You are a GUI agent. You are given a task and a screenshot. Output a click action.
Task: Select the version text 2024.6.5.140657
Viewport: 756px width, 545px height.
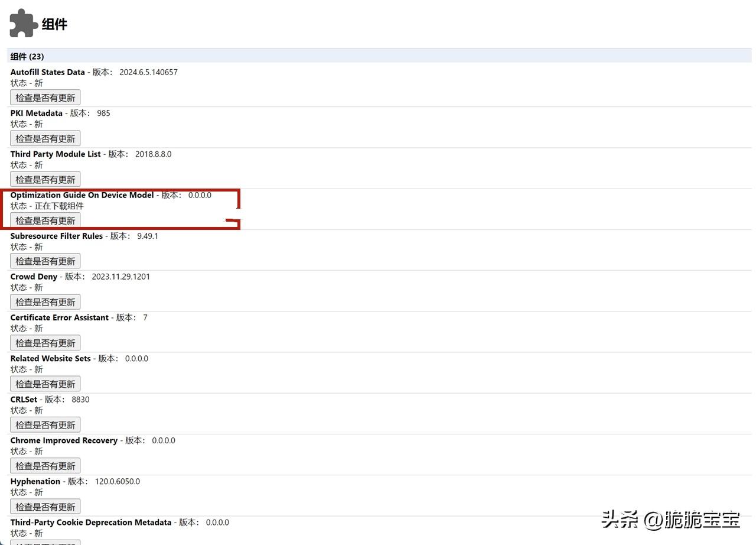point(148,72)
